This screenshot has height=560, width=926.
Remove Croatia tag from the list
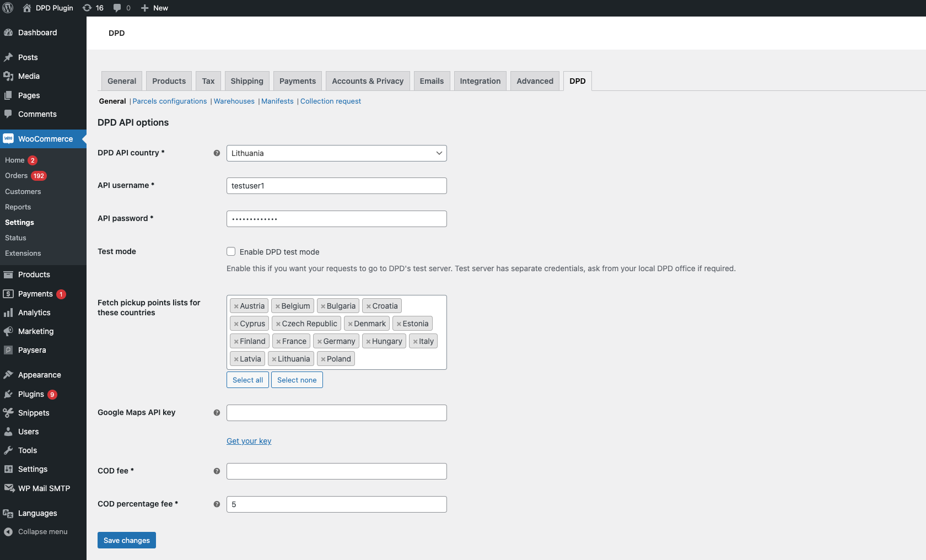point(369,306)
